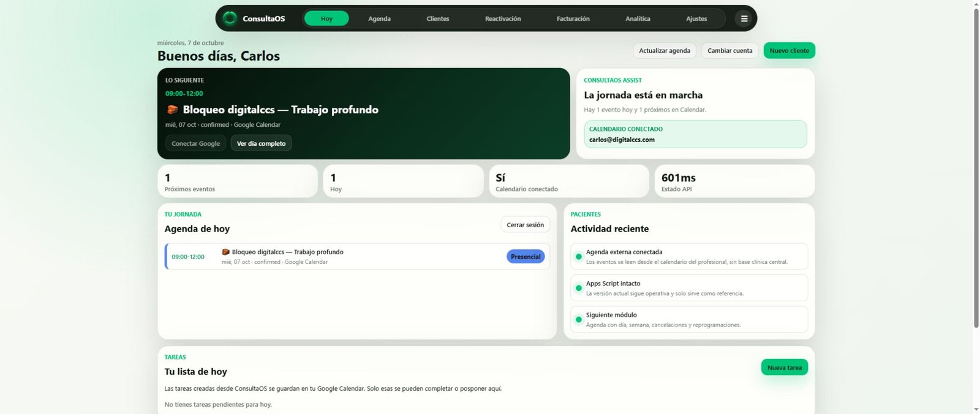Click the 'miércoles, 7 de octubre' date
The width and height of the screenshot is (980, 414).
(190, 43)
